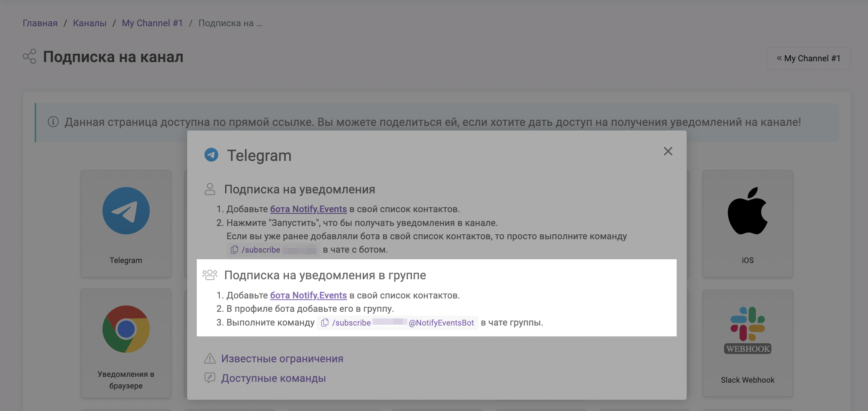Image resolution: width=868 pixels, height=411 pixels.
Task: Click the Slack Webhook label
Action: click(748, 380)
